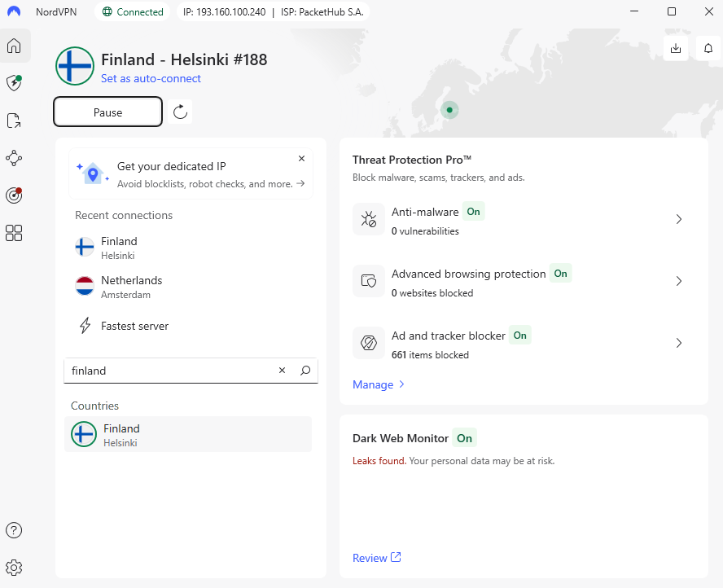Image resolution: width=723 pixels, height=588 pixels.
Task: Select Finland Helsinki in Countries results
Action: tap(188, 434)
